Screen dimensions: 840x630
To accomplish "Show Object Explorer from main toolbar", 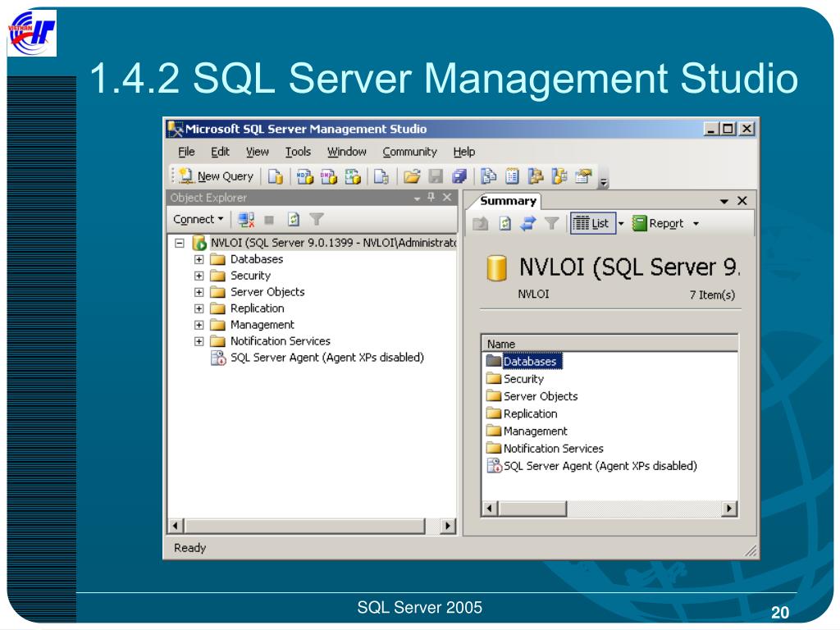I will pyautogui.click(x=536, y=176).
